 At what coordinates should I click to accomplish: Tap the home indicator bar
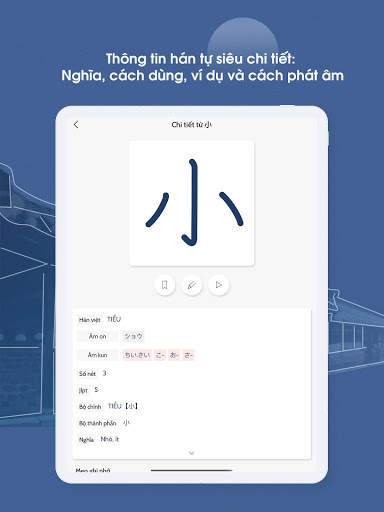pyautogui.click(x=191, y=470)
